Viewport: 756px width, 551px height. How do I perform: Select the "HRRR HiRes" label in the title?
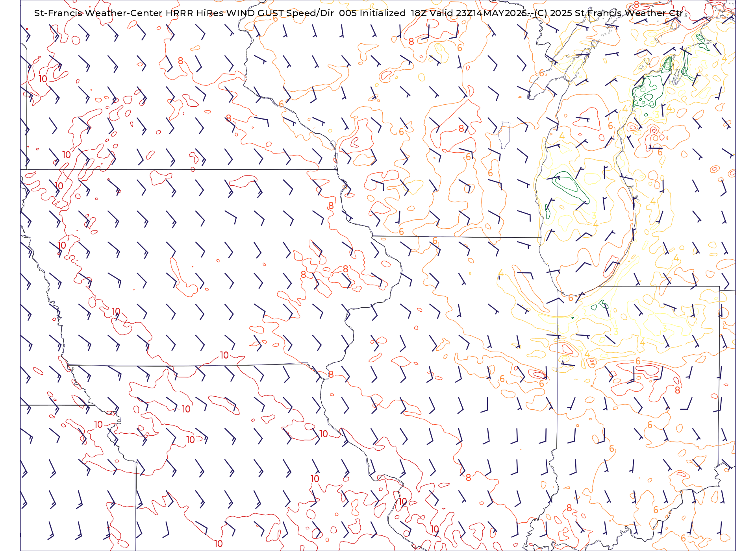pos(195,13)
